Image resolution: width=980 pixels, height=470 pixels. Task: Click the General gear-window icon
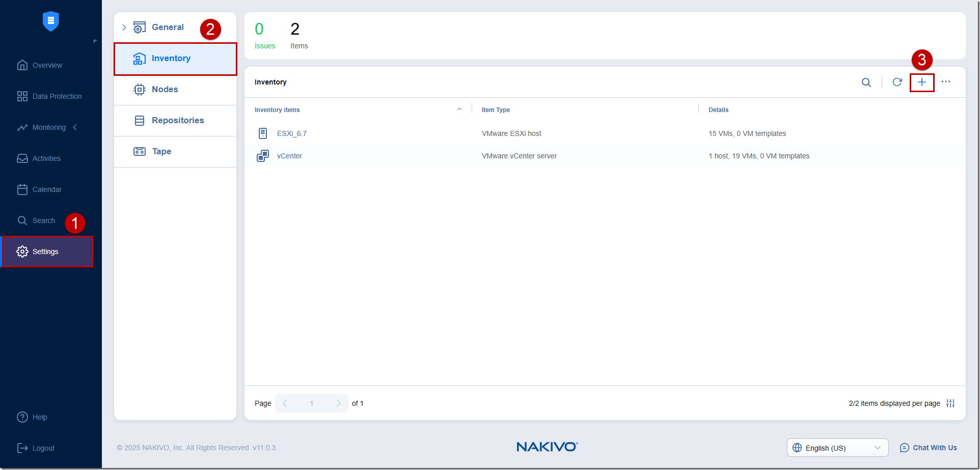[x=139, y=27]
